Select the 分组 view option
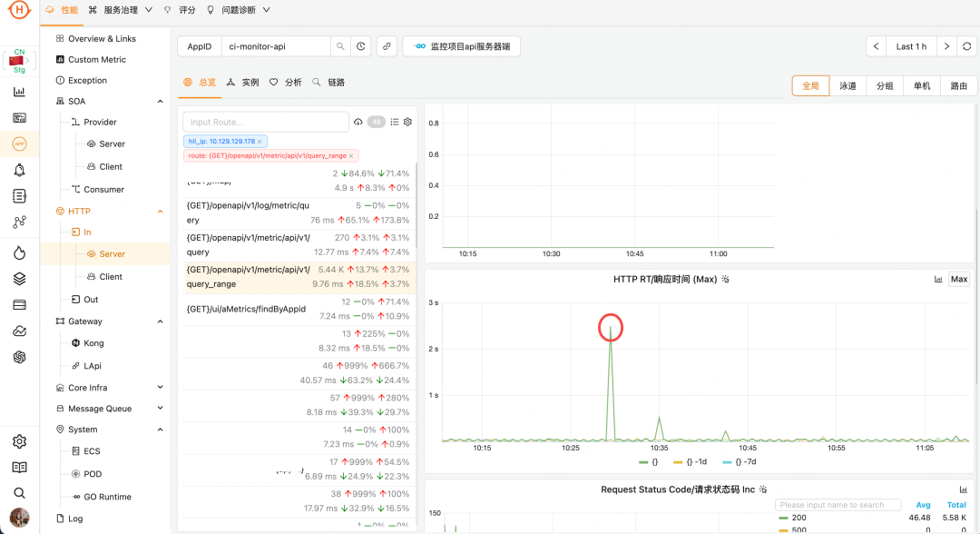The width and height of the screenshot is (980, 534). [x=885, y=85]
